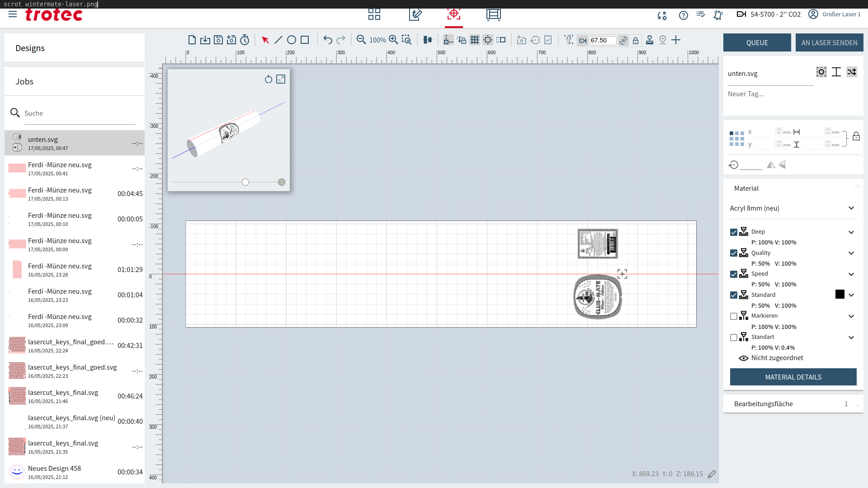
Task: Uncheck the Speed process checkbox
Action: tap(734, 274)
